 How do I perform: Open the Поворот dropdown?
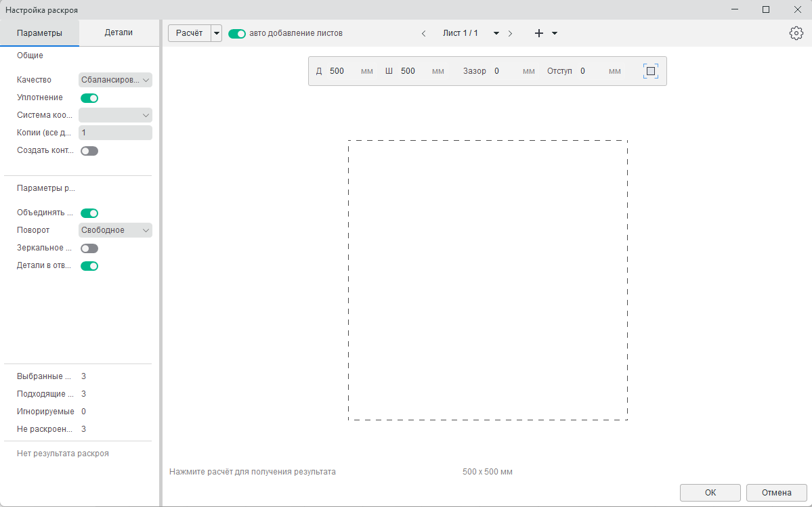coord(116,229)
